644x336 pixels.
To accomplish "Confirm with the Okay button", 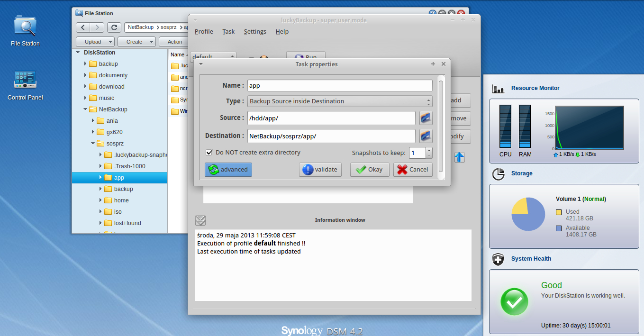I will (370, 170).
